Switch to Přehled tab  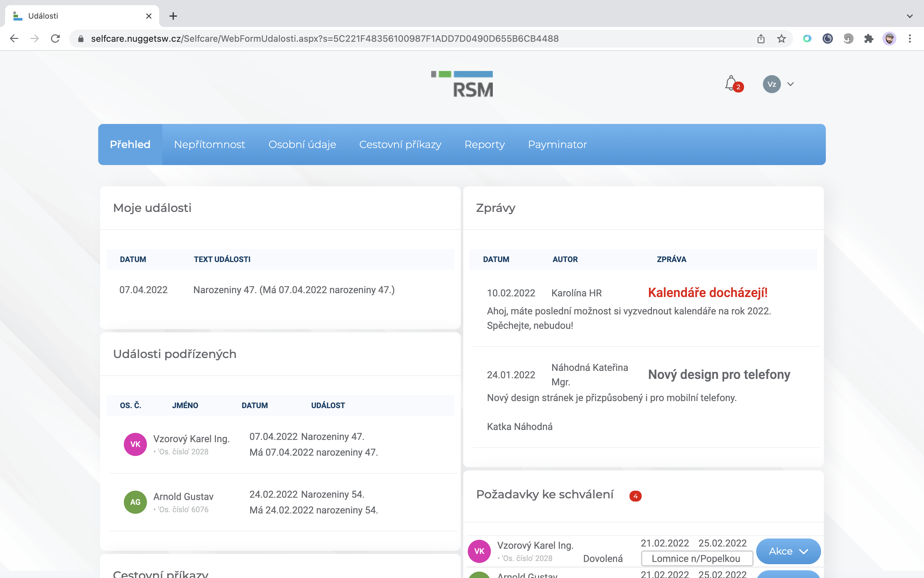(130, 144)
